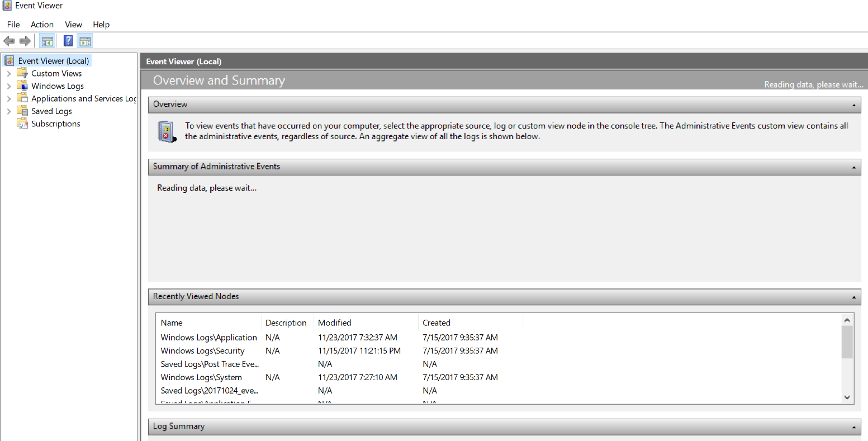Screen dimensions: 868x441
Task: Select Event Viewer (Local) root node
Action: pyautogui.click(x=53, y=61)
